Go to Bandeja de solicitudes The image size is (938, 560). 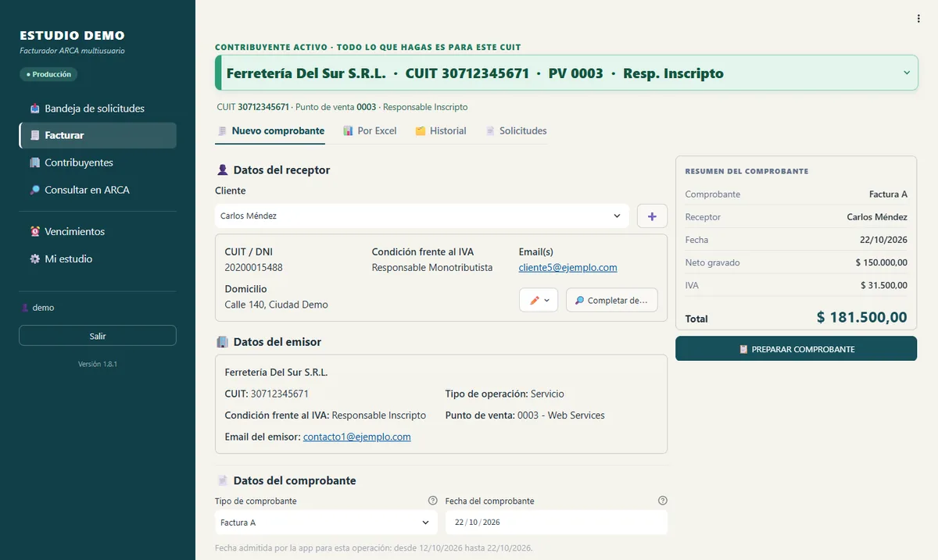98,109
